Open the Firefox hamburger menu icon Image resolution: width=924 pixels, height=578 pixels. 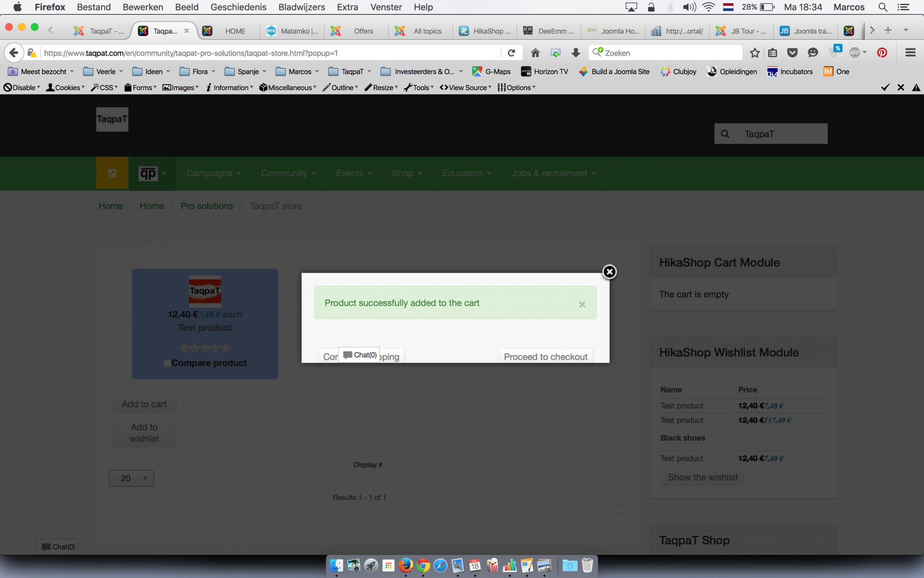click(x=910, y=53)
